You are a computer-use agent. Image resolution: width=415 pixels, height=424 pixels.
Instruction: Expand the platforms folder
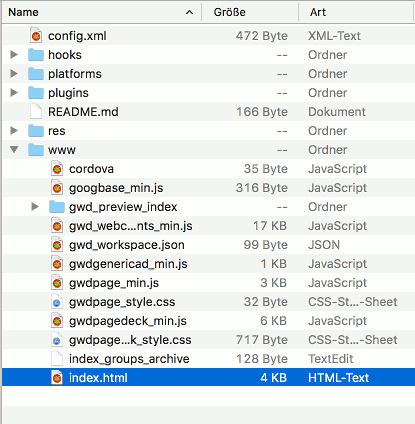pyautogui.click(x=14, y=73)
